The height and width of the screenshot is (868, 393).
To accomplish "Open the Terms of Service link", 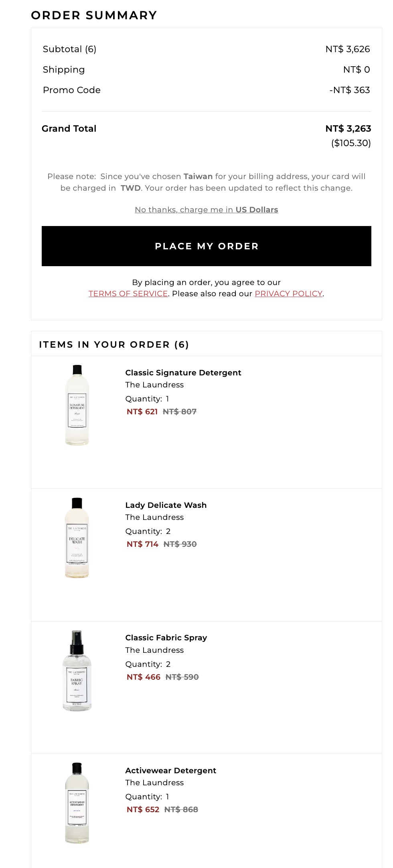I will tap(128, 293).
